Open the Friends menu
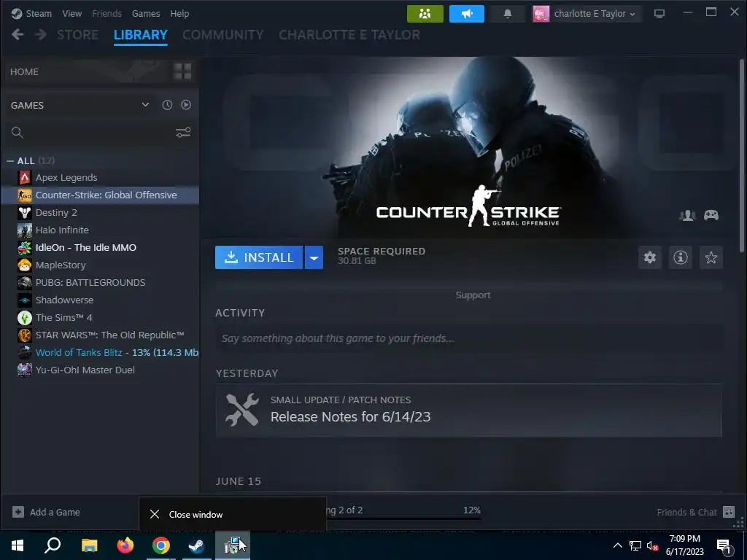 click(107, 13)
